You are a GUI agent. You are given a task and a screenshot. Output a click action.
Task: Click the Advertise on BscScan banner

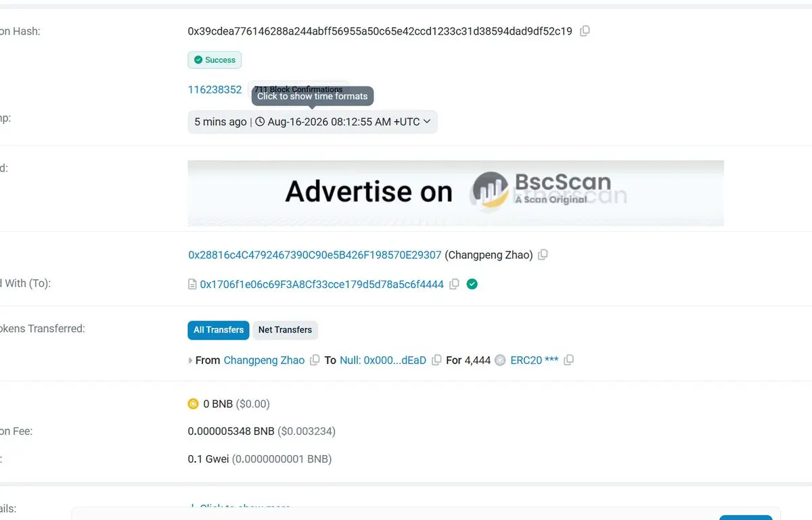tap(455, 193)
